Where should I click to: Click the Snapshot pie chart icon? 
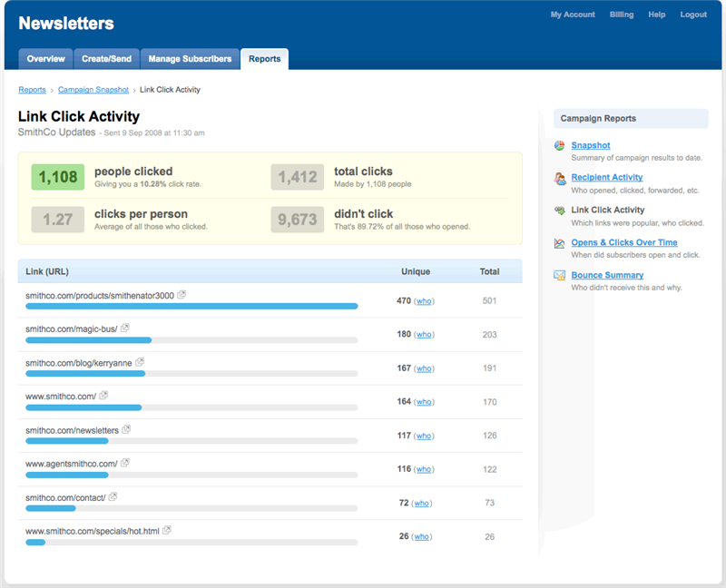click(560, 145)
